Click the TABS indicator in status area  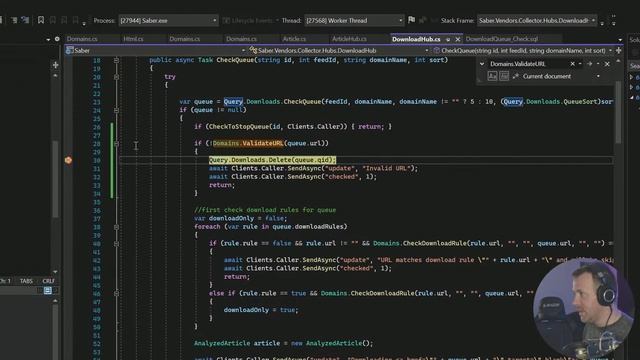pos(26,281)
